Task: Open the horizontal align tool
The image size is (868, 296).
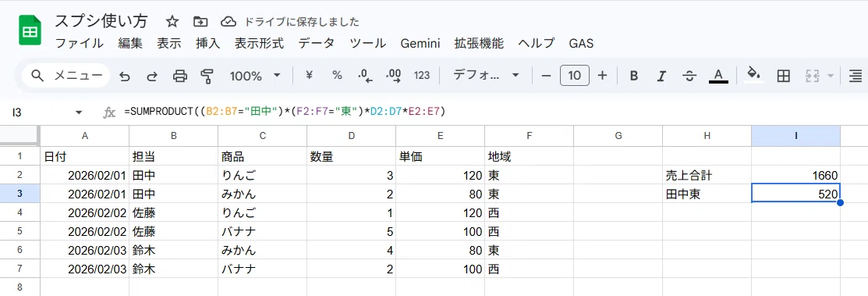Action: click(856, 76)
